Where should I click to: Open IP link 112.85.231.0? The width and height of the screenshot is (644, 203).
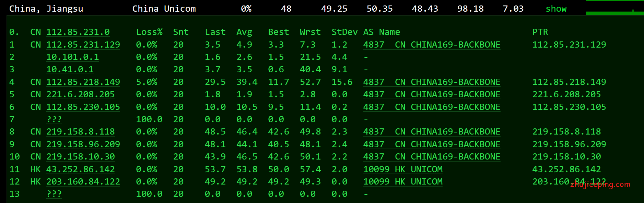(x=78, y=32)
